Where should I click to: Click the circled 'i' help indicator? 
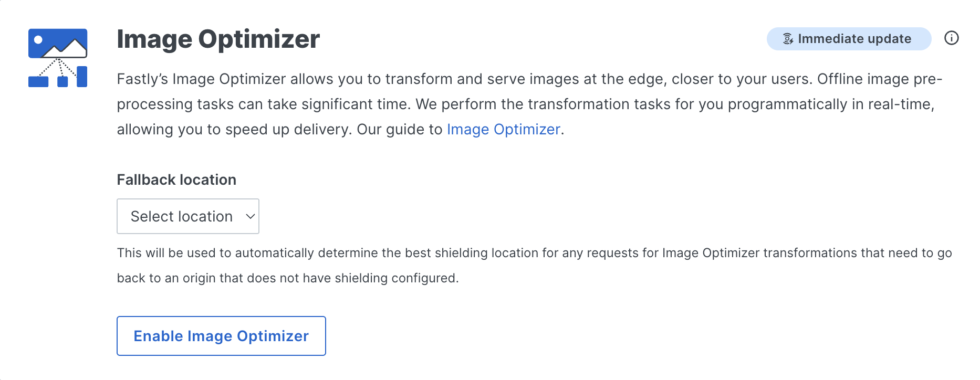pos(952,38)
